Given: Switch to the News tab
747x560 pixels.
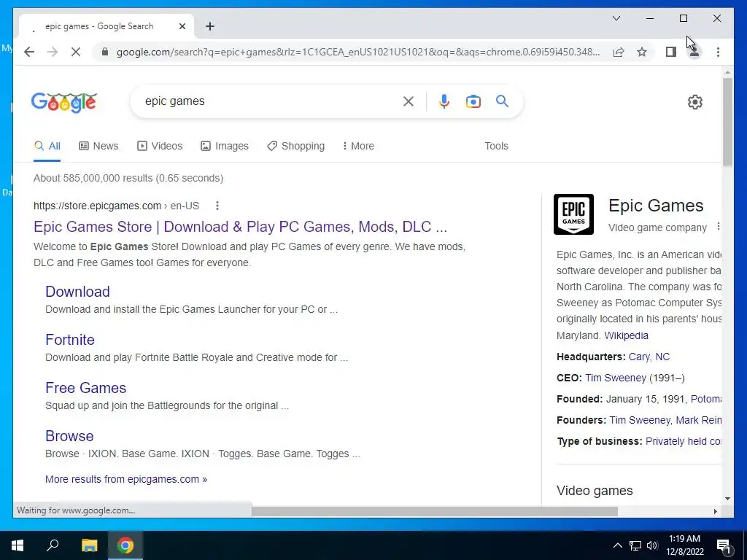Looking at the screenshot, I should tap(98, 146).
